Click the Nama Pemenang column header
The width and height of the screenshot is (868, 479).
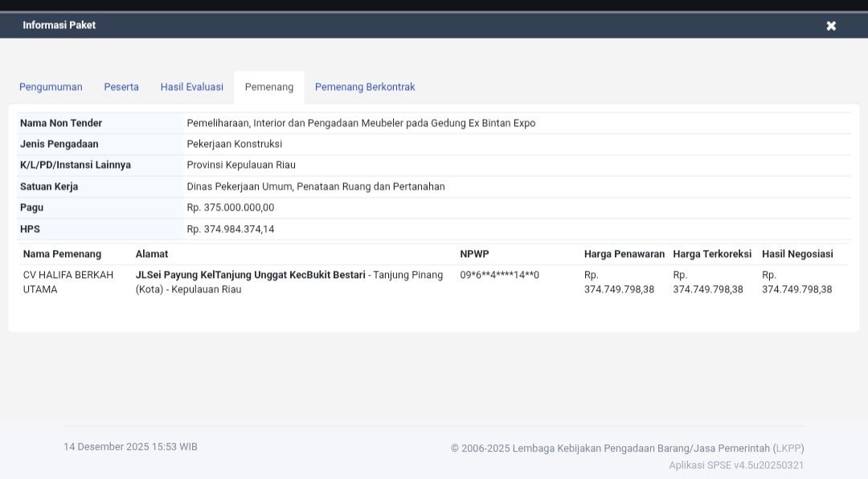point(62,254)
